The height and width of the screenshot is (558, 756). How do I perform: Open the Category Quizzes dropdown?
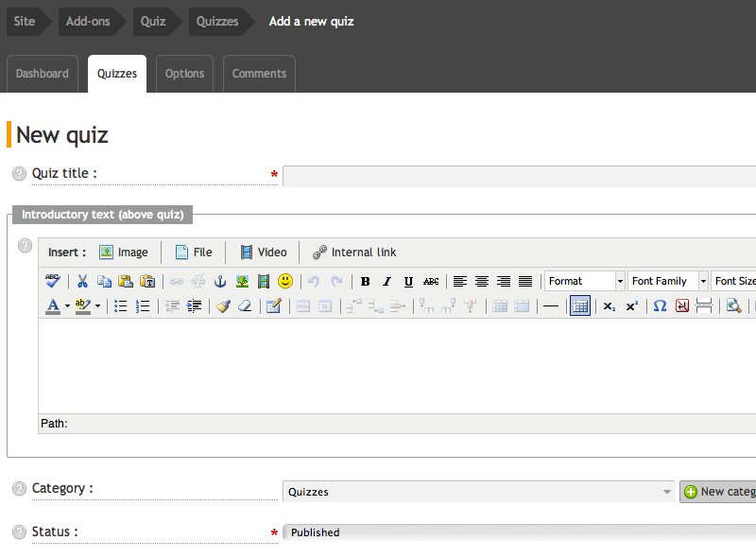479,492
